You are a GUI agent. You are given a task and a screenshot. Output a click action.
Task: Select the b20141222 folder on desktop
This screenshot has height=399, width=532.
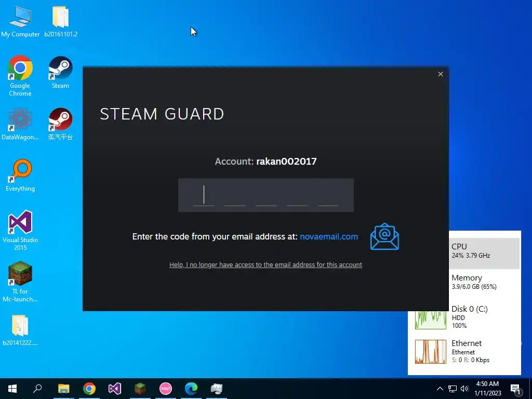(x=20, y=330)
